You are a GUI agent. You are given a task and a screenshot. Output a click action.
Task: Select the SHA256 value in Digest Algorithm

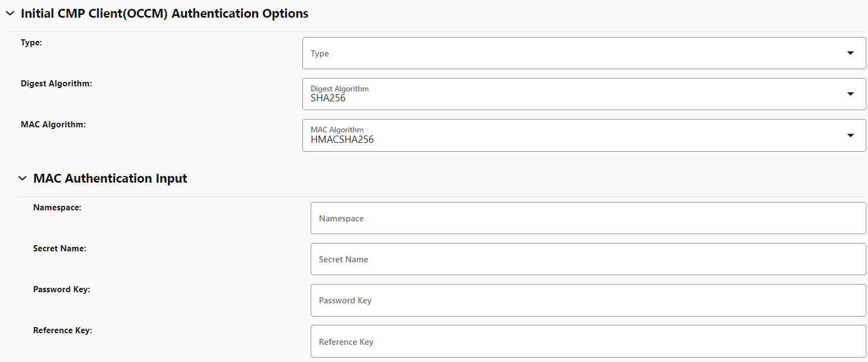pos(328,99)
